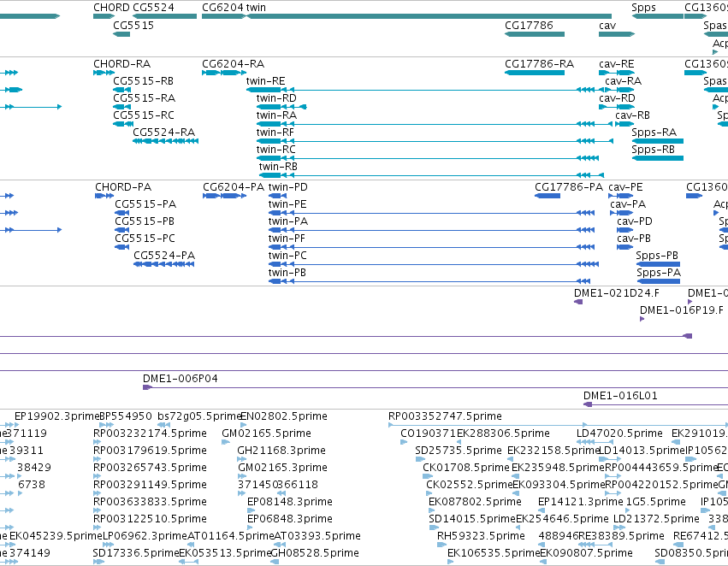Click the twin-PD protein label
728x566 pixels.
pos(287,187)
